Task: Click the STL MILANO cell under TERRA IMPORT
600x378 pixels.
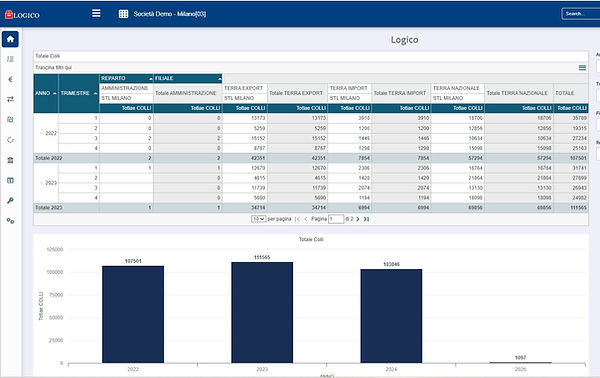Action: 349,98
